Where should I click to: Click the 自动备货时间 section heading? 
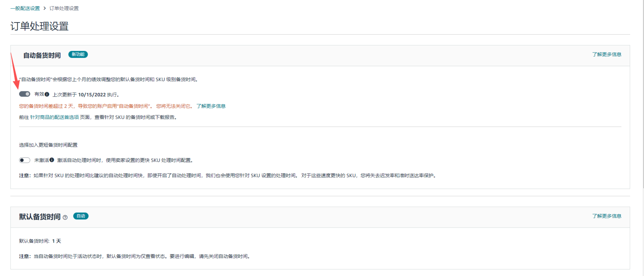point(42,55)
